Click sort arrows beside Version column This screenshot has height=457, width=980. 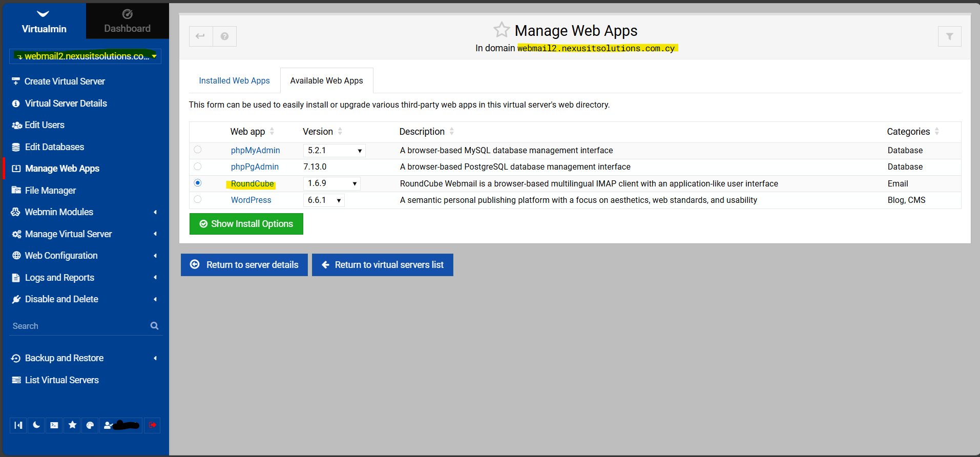340,132
